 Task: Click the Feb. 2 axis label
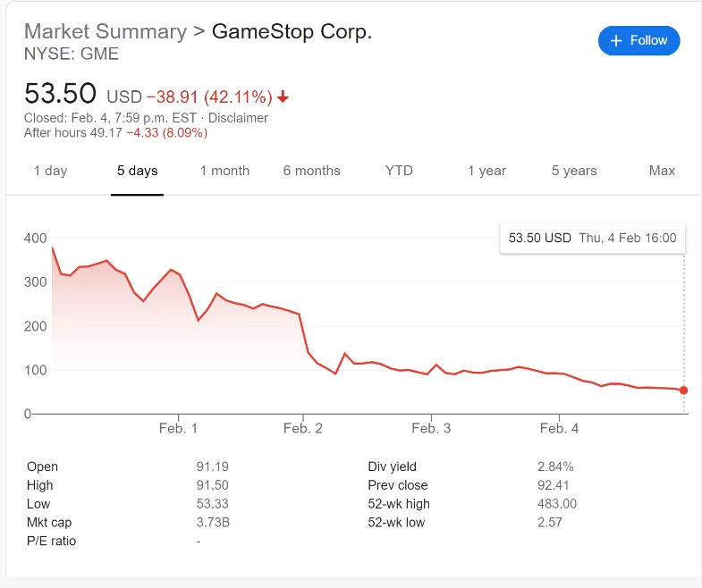coord(303,428)
